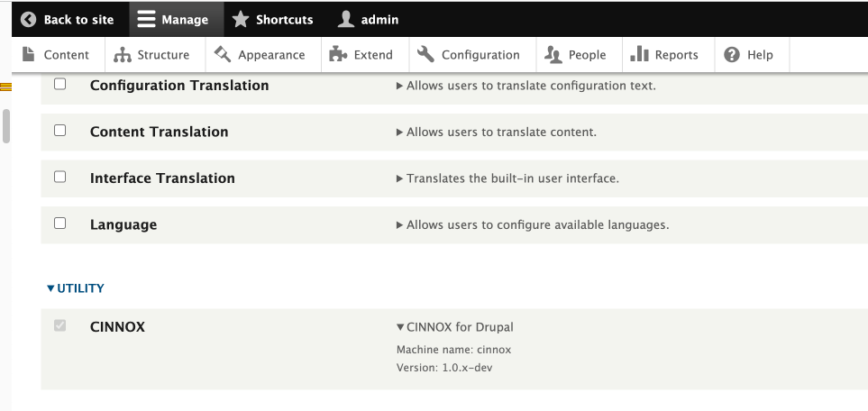868x411 pixels.
Task: Go to the Reports menu
Action: point(665,55)
